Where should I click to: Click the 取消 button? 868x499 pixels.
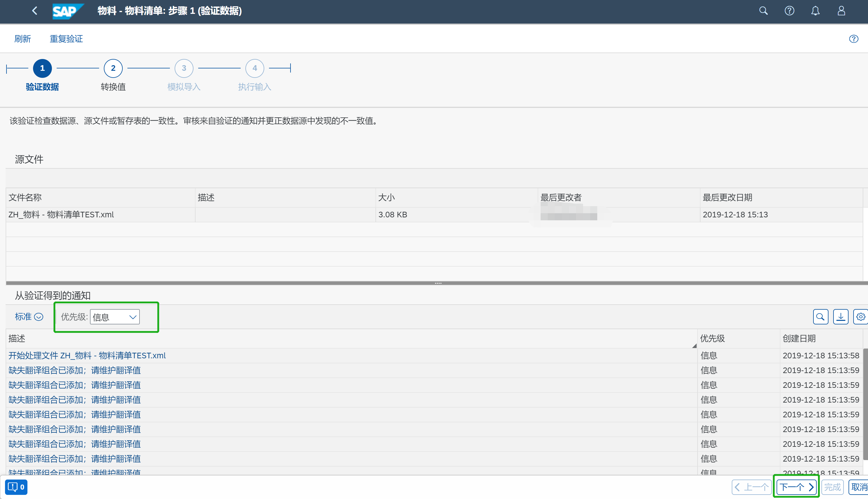(858, 487)
